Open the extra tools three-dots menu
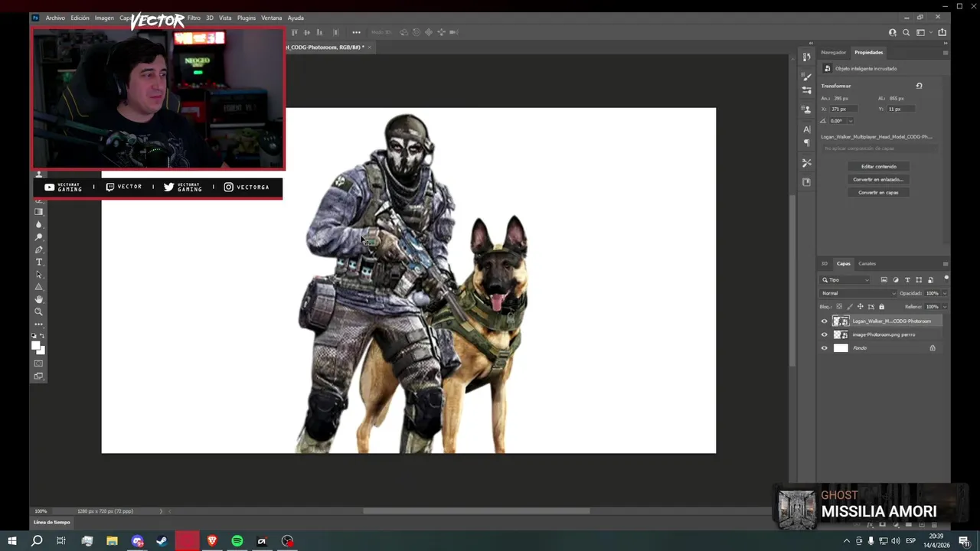The height and width of the screenshot is (551, 980). point(39,324)
